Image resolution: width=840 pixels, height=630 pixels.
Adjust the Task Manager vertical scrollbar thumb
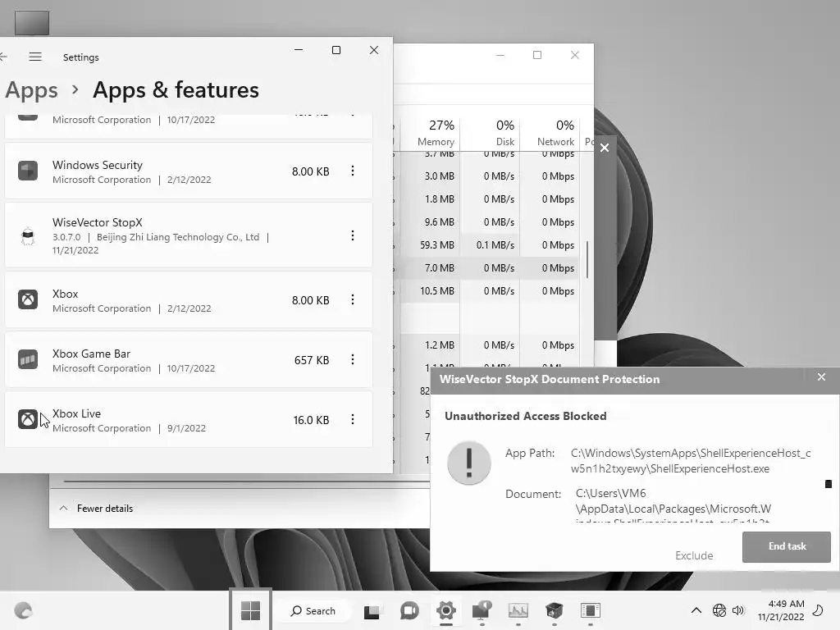587,259
